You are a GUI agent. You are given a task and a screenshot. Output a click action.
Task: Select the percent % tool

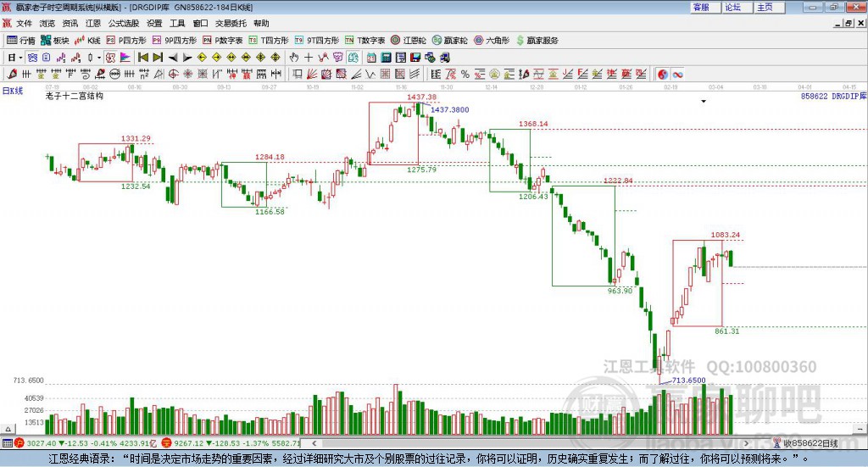(465, 74)
